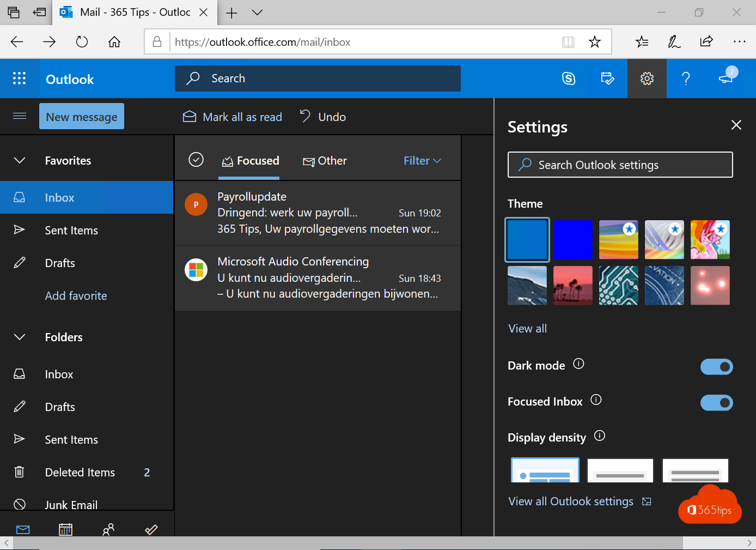Image resolution: width=756 pixels, height=550 pixels.
Task: Choose the circuit board theme
Action: [x=619, y=286]
